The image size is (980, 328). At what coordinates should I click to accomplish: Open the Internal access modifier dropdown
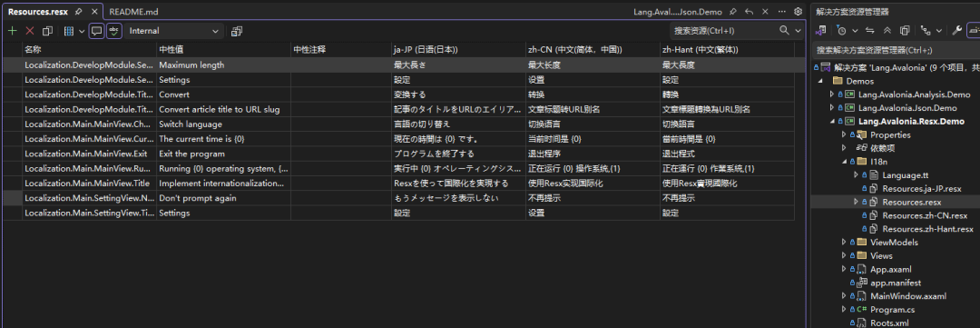[x=174, y=31]
